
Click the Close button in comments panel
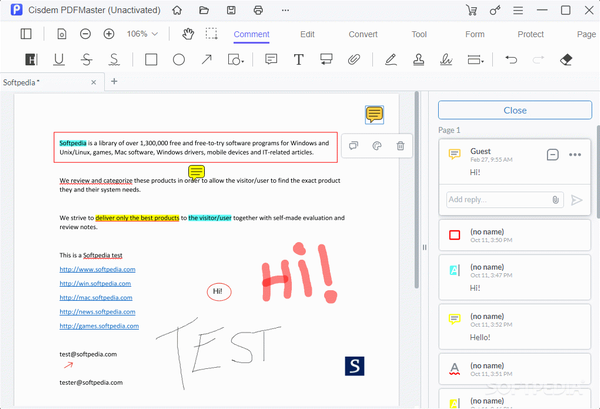pyautogui.click(x=515, y=110)
